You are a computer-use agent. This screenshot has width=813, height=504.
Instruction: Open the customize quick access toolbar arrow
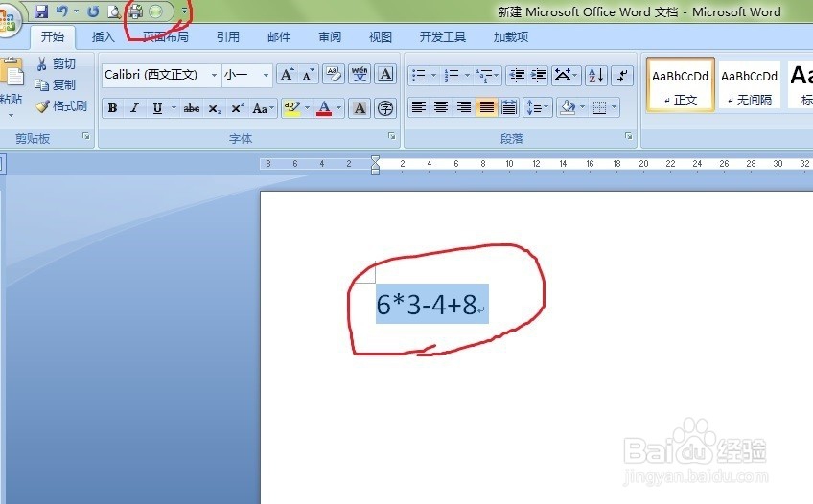(x=184, y=11)
